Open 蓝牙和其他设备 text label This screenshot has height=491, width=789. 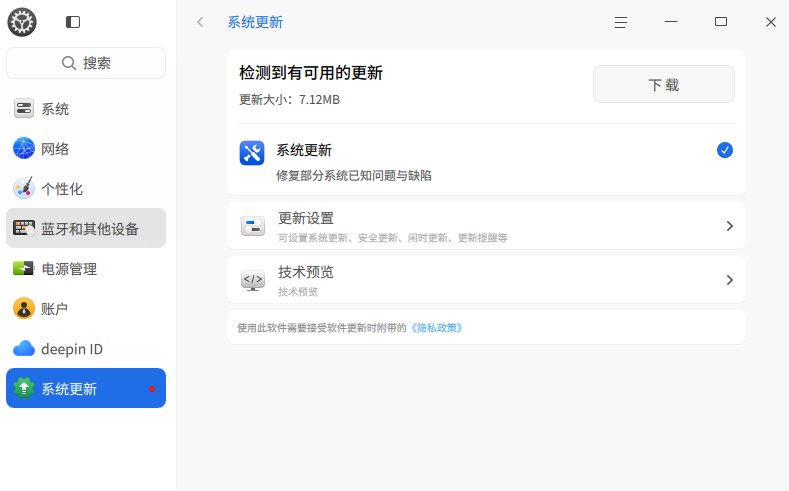pyautogui.click(x=90, y=229)
